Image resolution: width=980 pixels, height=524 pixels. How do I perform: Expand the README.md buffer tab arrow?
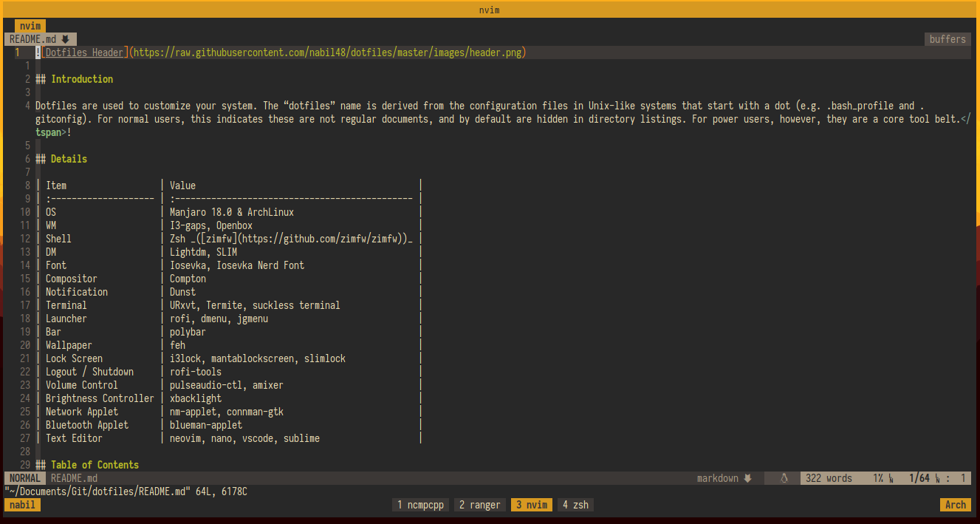click(66, 38)
